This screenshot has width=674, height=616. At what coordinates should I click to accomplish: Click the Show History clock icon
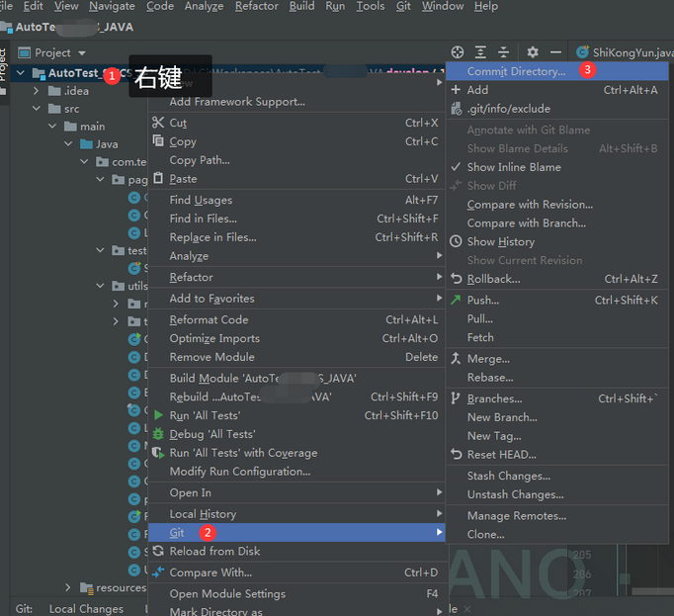point(456,241)
